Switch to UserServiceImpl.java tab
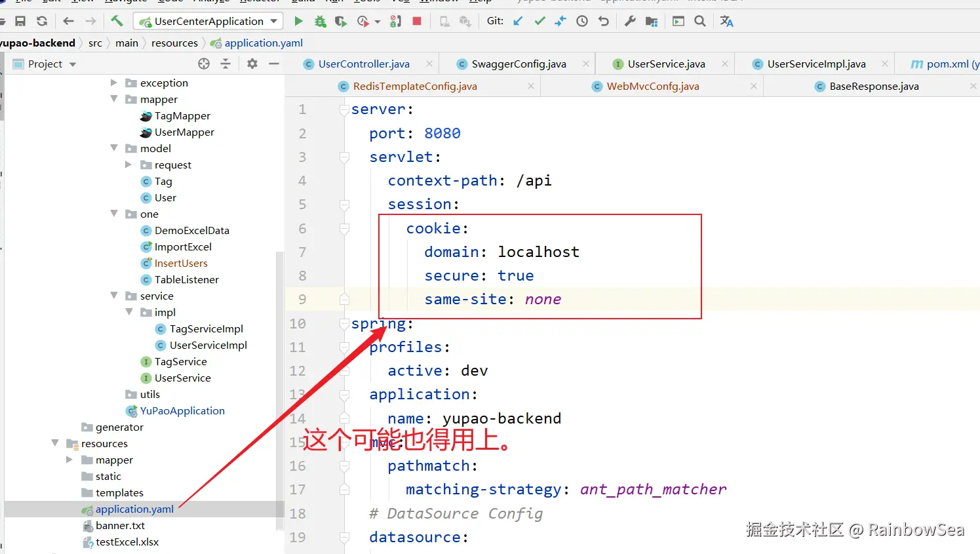Viewport: 980px width, 554px height. point(816,64)
